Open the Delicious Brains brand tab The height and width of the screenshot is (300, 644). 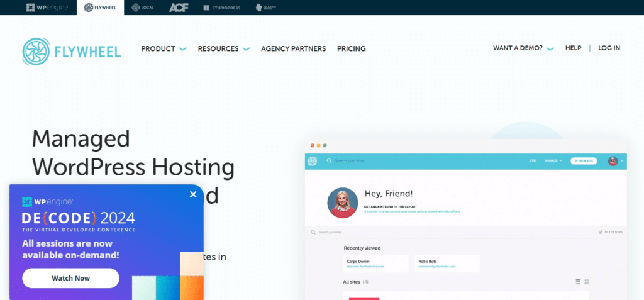tap(266, 8)
